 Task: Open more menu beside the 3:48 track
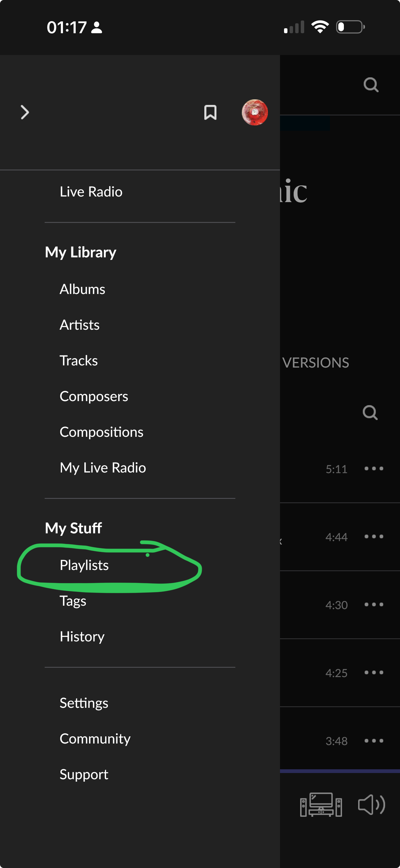pyautogui.click(x=374, y=741)
